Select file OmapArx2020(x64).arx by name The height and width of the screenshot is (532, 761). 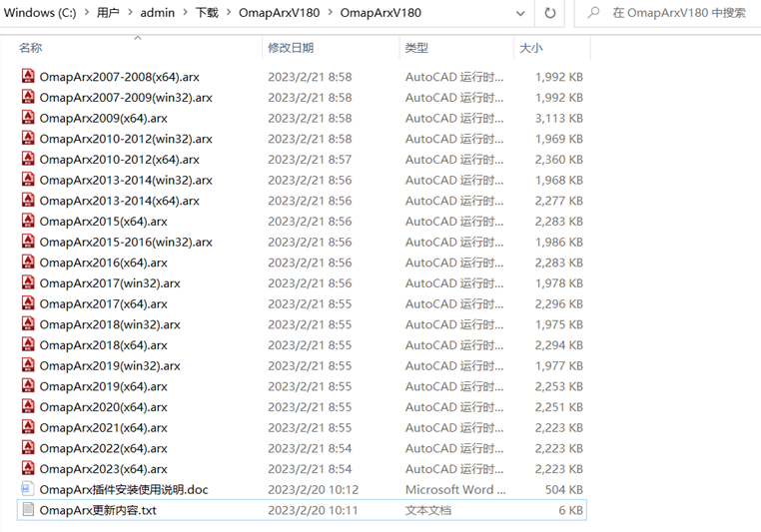(x=103, y=407)
